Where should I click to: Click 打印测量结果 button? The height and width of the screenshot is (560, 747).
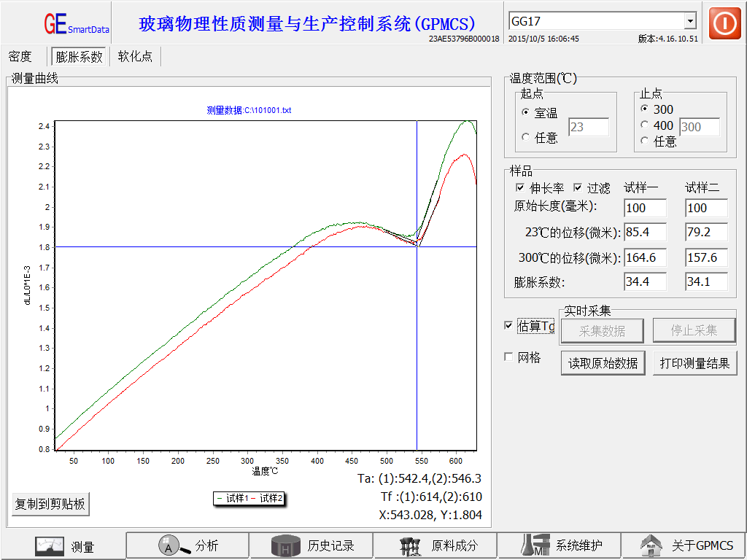(x=694, y=363)
